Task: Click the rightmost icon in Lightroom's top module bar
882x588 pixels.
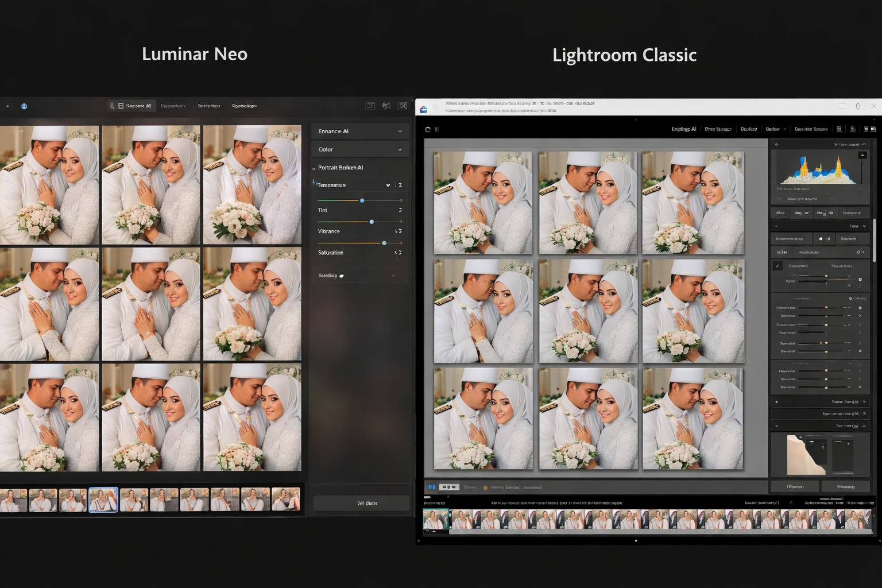Action: (873, 129)
